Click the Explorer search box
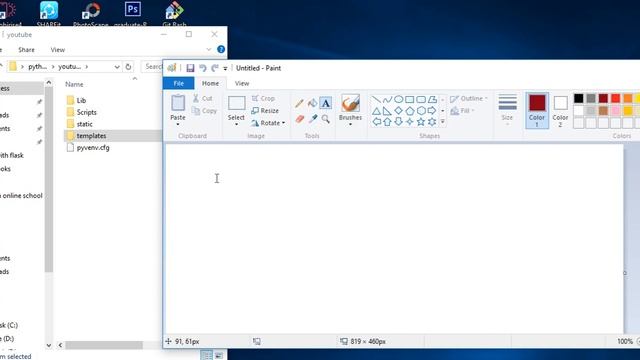Screen dimensions: 640x360 [x=152, y=67]
